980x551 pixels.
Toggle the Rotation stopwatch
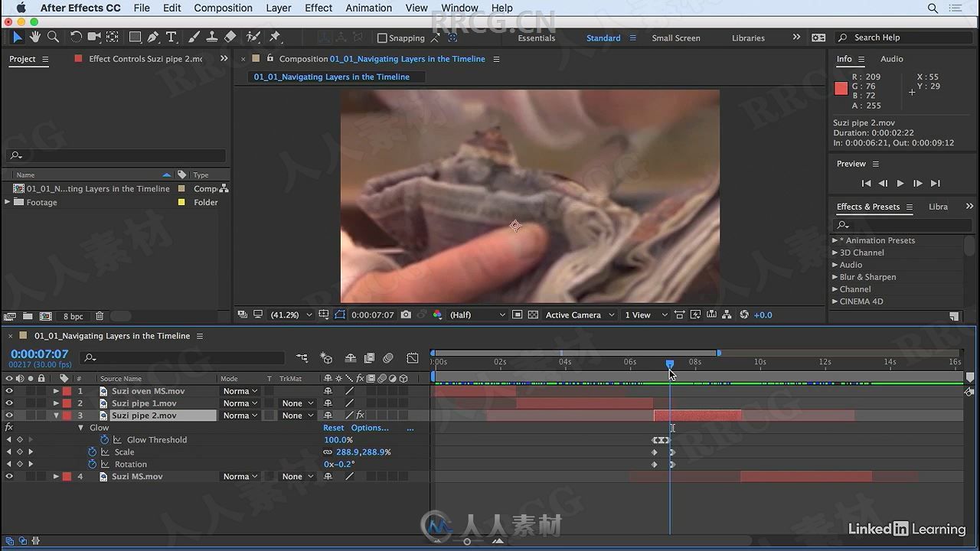[93, 465]
